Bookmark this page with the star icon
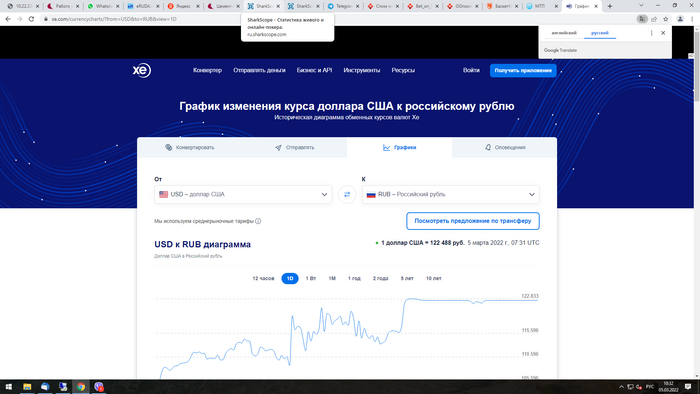Screen dimensions: 700x394 tap(666, 19)
